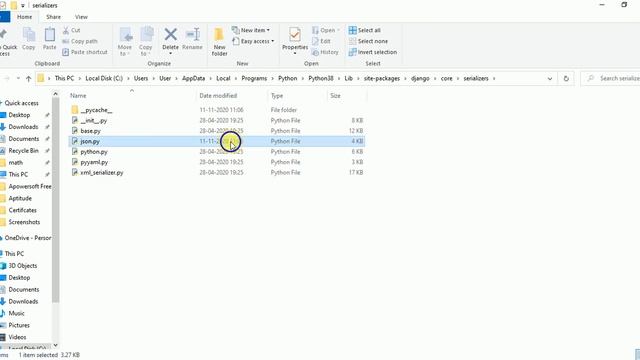Go to Local Disk (C:) breadcrumb

pos(104,78)
